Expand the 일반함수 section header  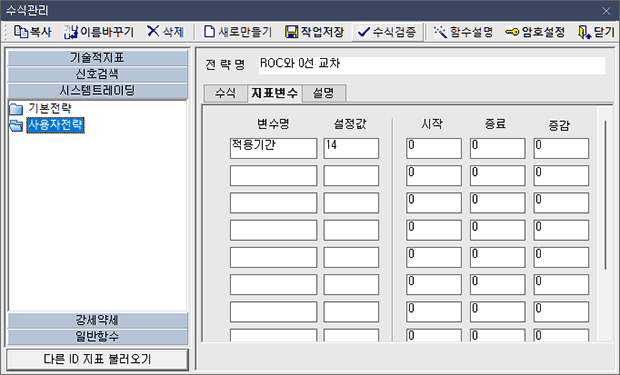point(97,337)
